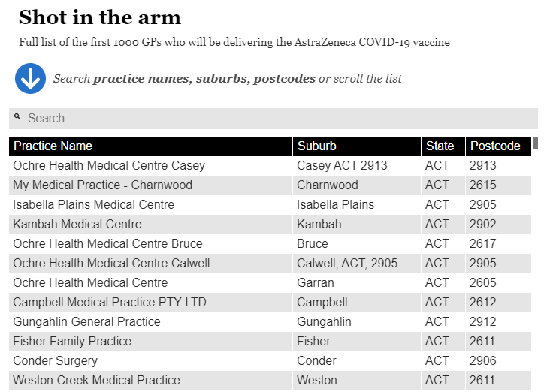Click postcode 2906 for Conder Surgery
This screenshot has height=392, width=547.
click(482, 361)
